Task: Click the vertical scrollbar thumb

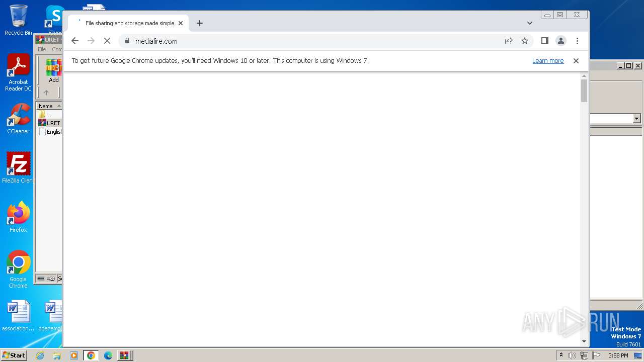Action: (x=584, y=91)
